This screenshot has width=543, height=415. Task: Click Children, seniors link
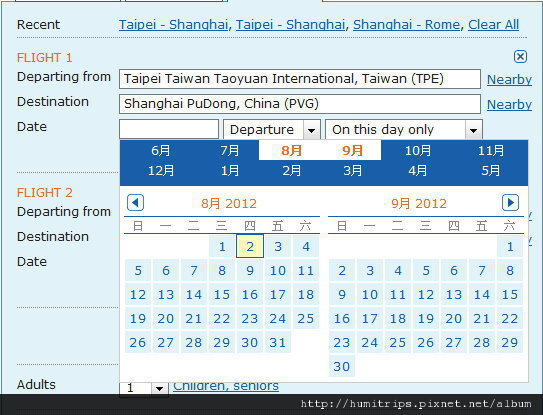tap(226, 386)
